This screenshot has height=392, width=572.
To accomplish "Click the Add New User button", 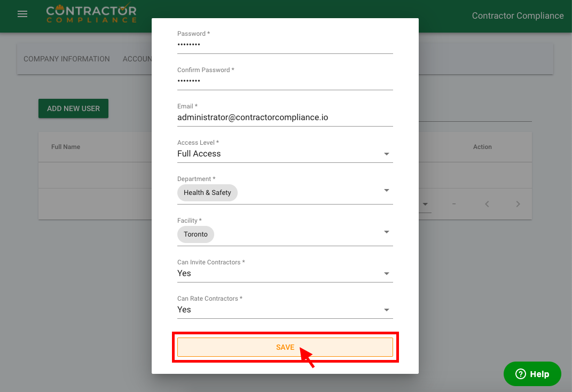I will pyautogui.click(x=73, y=108).
